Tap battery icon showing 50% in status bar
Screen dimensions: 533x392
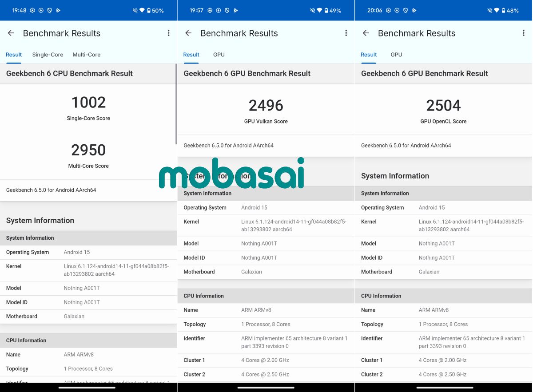tap(149, 11)
